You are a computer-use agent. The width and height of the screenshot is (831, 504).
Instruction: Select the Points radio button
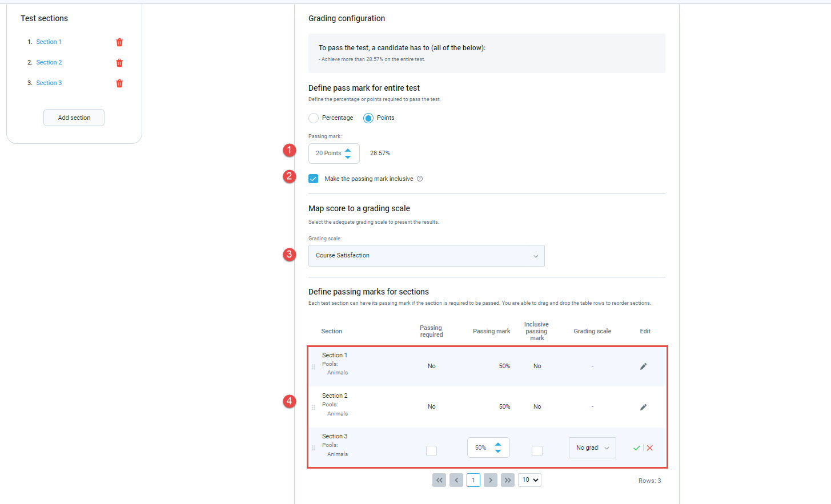pos(368,118)
